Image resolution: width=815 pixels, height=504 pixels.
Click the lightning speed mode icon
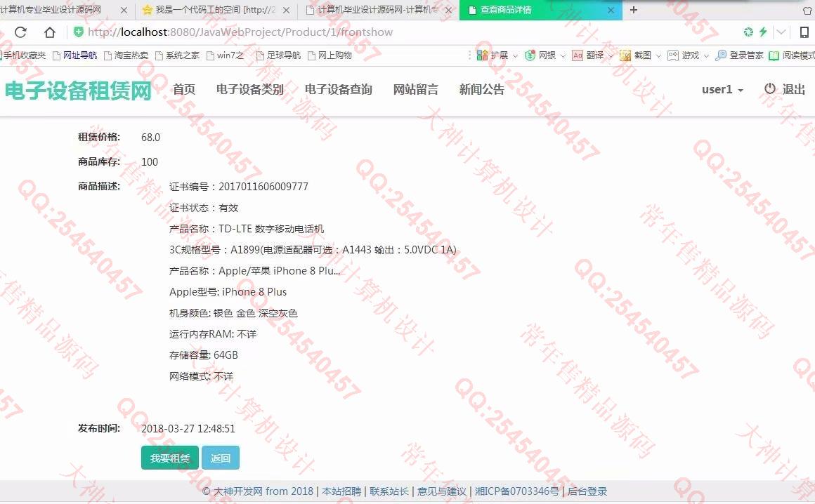tap(762, 32)
